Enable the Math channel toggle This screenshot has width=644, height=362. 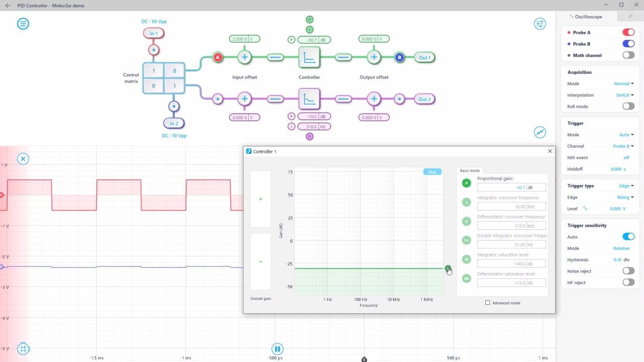click(628, 55)
